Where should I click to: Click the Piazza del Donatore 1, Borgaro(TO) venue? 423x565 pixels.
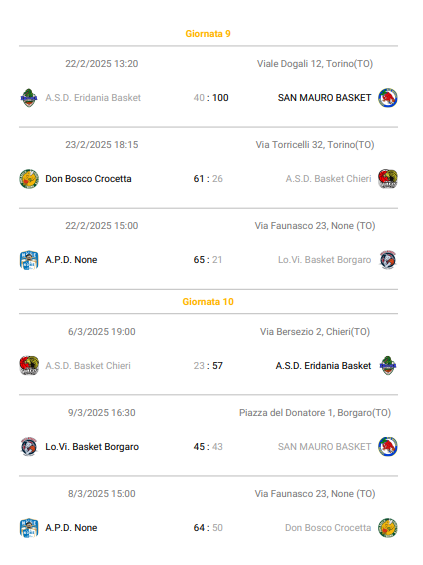pos(315,413)
